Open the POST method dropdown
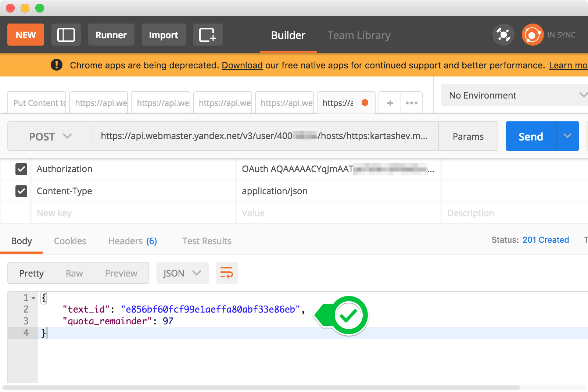Viewport: 588px width, 392px height. [50, 136]
